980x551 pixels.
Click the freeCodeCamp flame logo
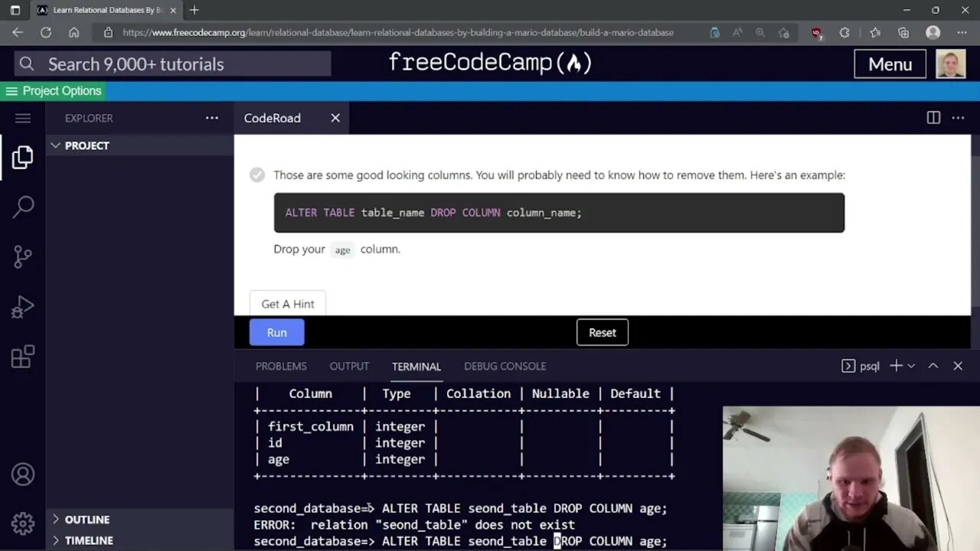575,64
